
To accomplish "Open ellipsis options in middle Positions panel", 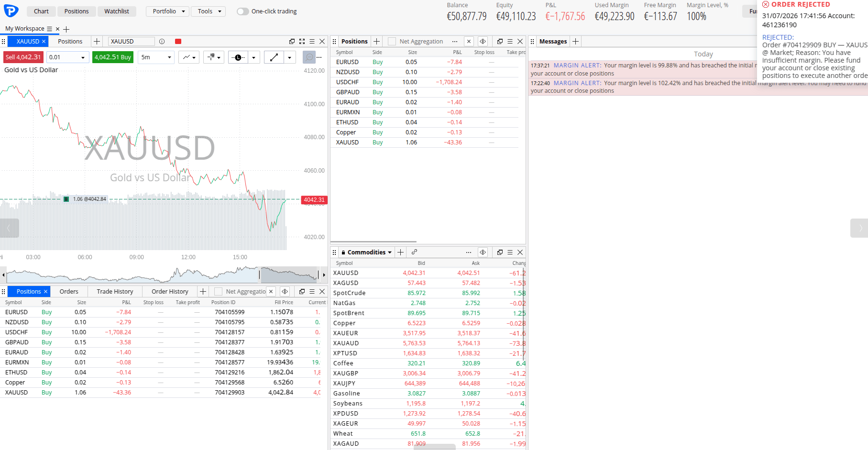I will pos(455,42).
